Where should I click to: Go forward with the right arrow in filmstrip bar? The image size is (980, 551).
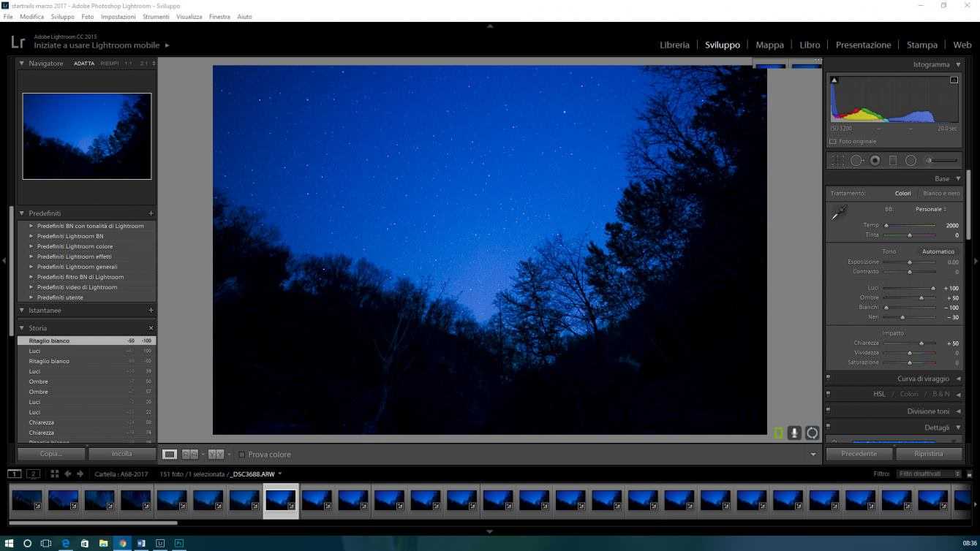point(80,474)
